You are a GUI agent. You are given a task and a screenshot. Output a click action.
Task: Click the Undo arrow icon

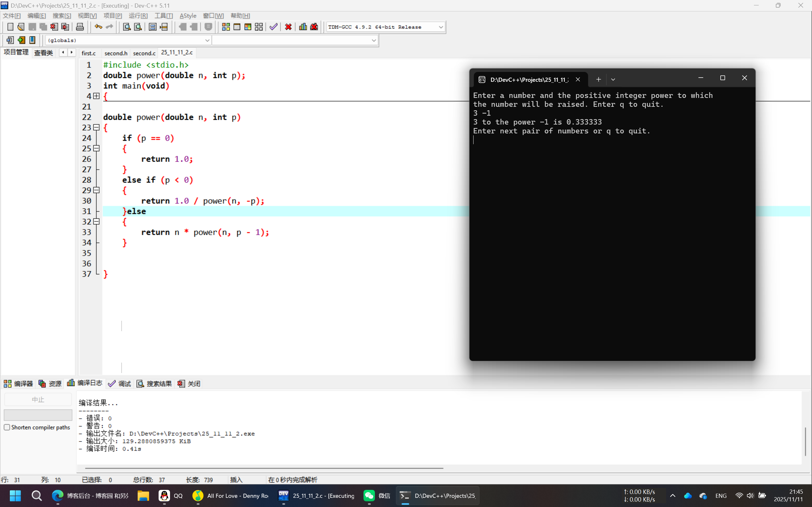click(98, 27)
